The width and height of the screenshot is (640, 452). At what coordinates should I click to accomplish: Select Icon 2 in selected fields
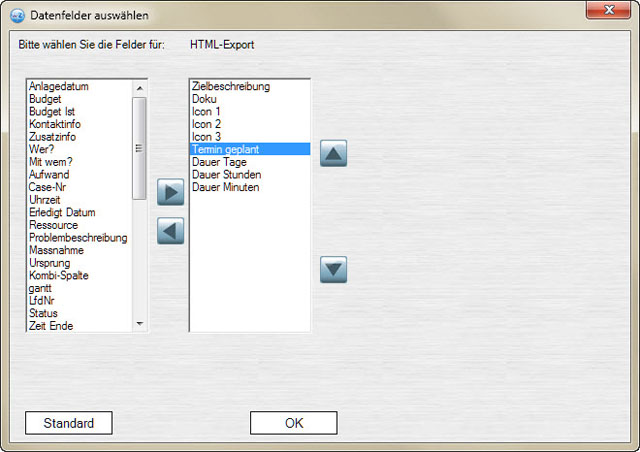pyautogui.click(x=207, y=124)
